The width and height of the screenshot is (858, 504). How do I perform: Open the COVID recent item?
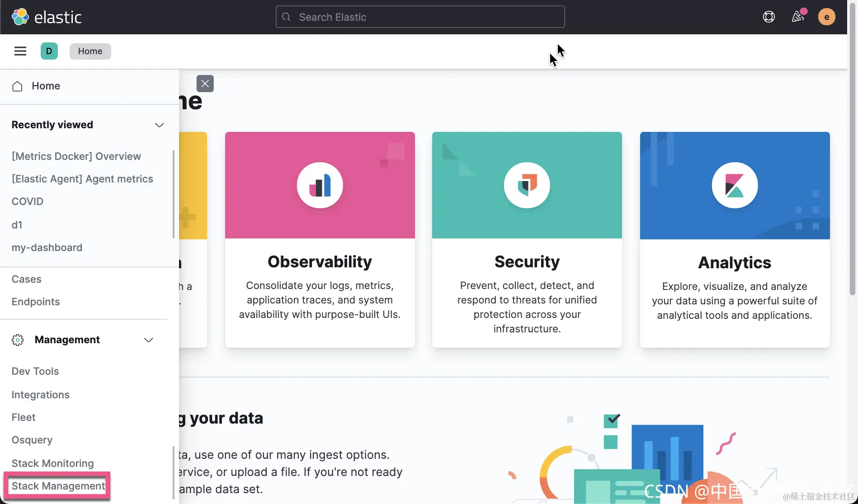pos(28,201)
